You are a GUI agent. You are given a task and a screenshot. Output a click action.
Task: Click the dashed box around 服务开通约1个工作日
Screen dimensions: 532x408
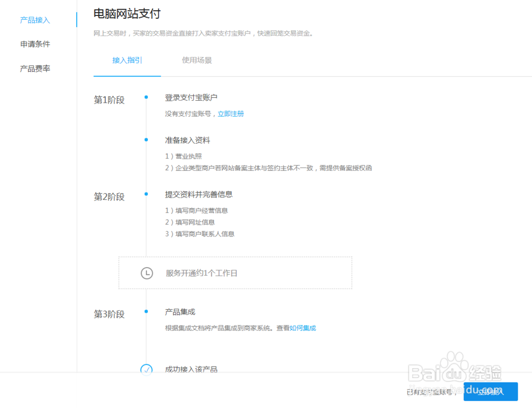click(236, 272)
